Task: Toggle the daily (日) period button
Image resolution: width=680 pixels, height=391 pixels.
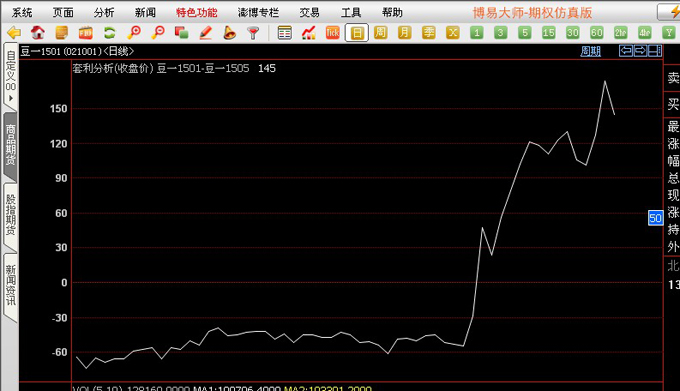Action: point(356,33)
